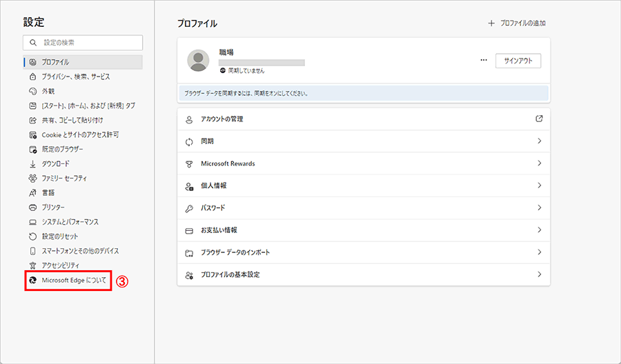
Task: Click the 職場 profile avatar
Action: pos(198,61)
